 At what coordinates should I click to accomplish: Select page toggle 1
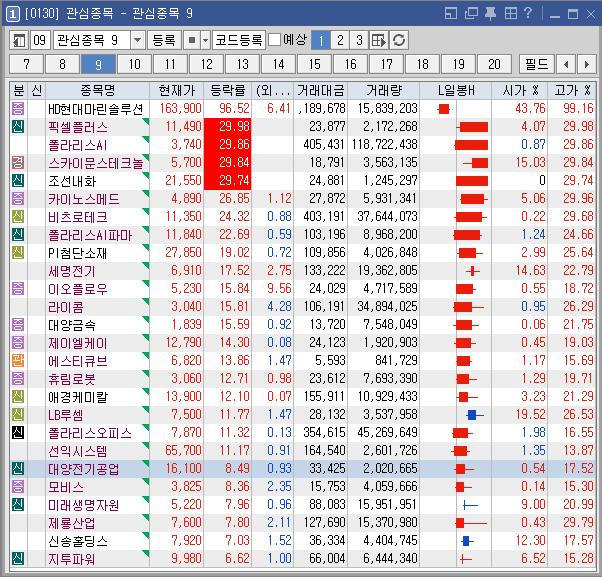pos(321,40)
